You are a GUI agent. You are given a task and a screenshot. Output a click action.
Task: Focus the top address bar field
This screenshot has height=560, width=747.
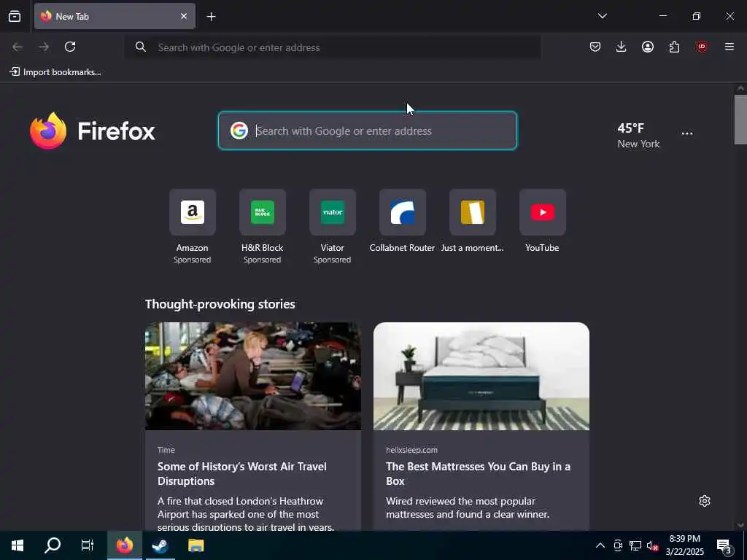click(x=333, y=47)
